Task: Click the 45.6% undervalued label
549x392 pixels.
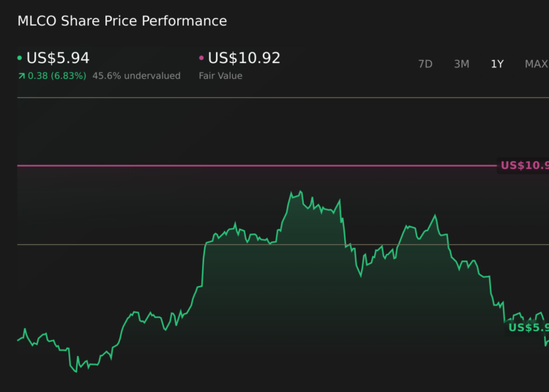Action: tap(137, 76)
